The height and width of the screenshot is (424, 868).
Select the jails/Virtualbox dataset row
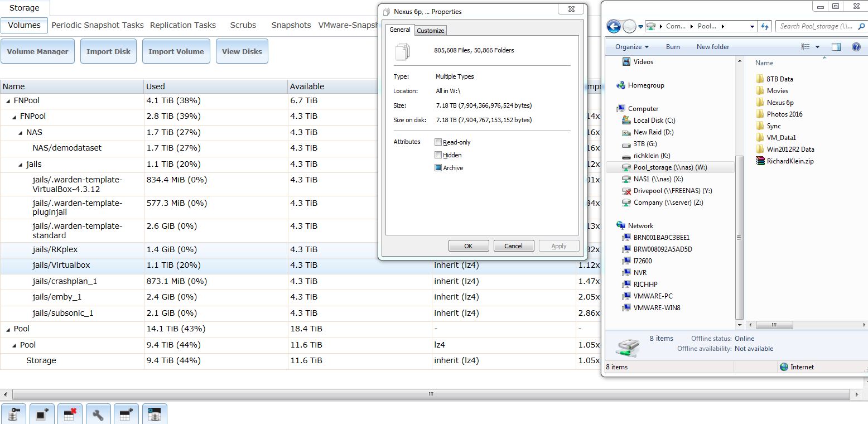300,266
